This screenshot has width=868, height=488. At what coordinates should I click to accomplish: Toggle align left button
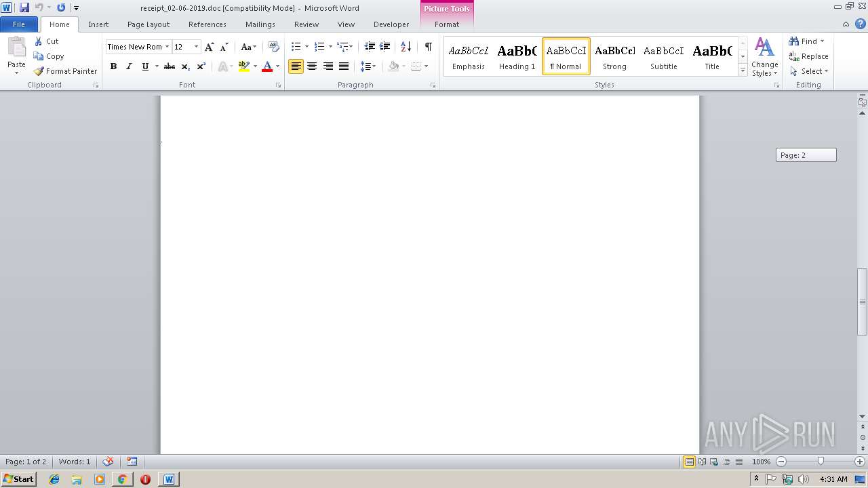pyautogui.click(x=296, y=66)
